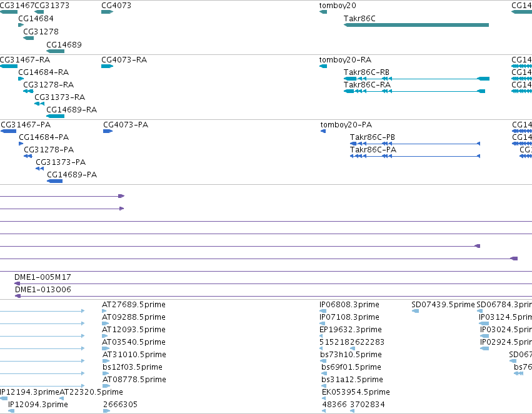Open transcript Takr86C-RA
This screenshot has width=532, height=414.
tap(414, 91)
